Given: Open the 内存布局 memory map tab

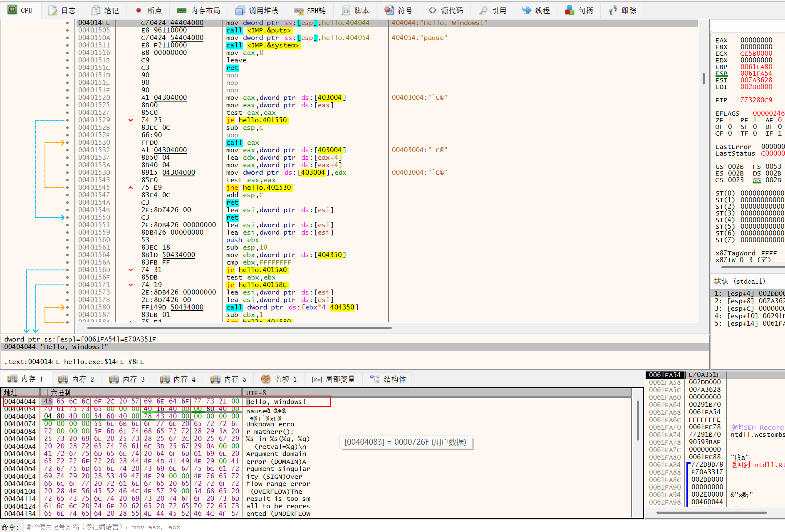Looking at the screenshot, I should point(198,10).
